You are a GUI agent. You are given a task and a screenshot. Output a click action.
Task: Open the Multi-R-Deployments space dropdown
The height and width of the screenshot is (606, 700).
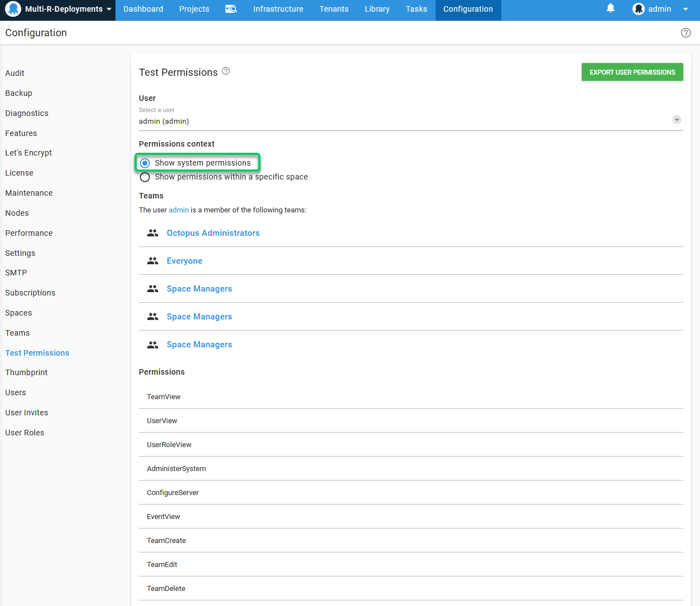(x=109, y=9)
